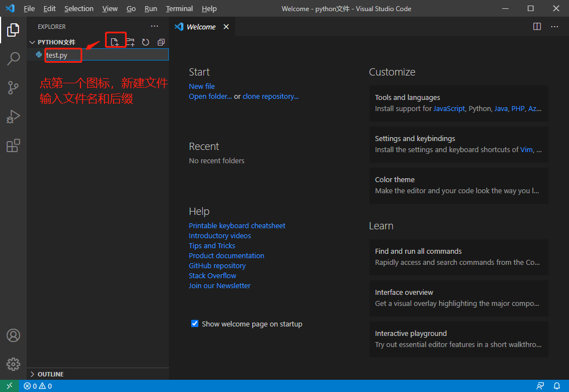Open the Interface overview card
569x392 pixels.
tap(458, 298)
